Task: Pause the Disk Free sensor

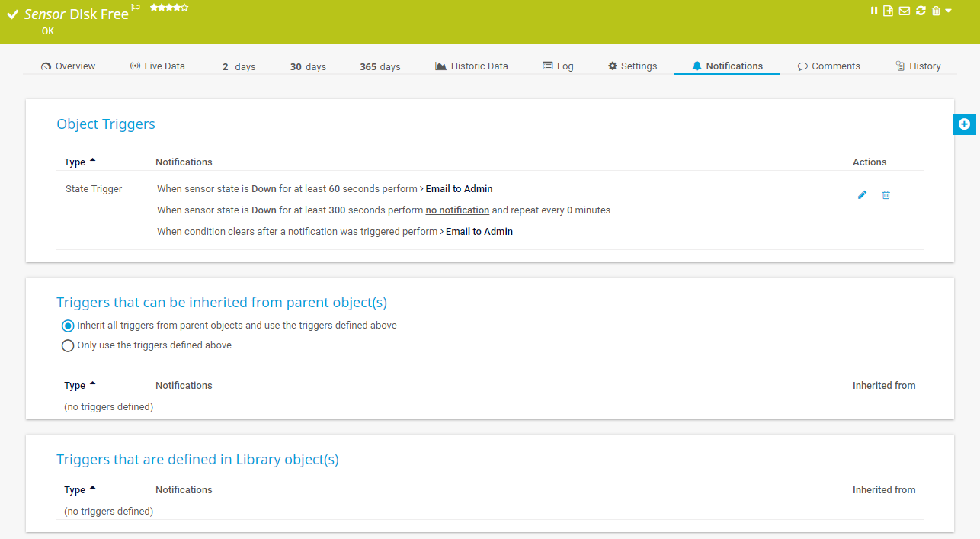Action: click(x=874, y=11)
